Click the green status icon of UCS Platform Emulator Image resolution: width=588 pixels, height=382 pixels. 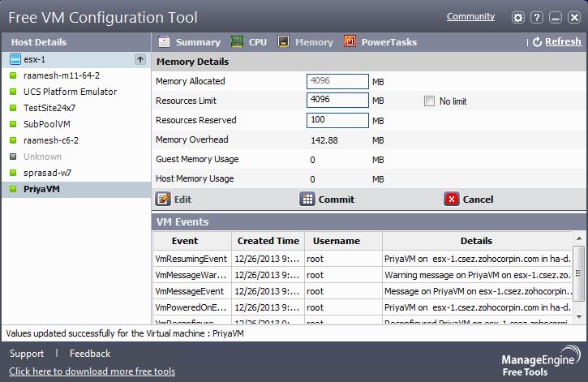(x=13, y=92)
